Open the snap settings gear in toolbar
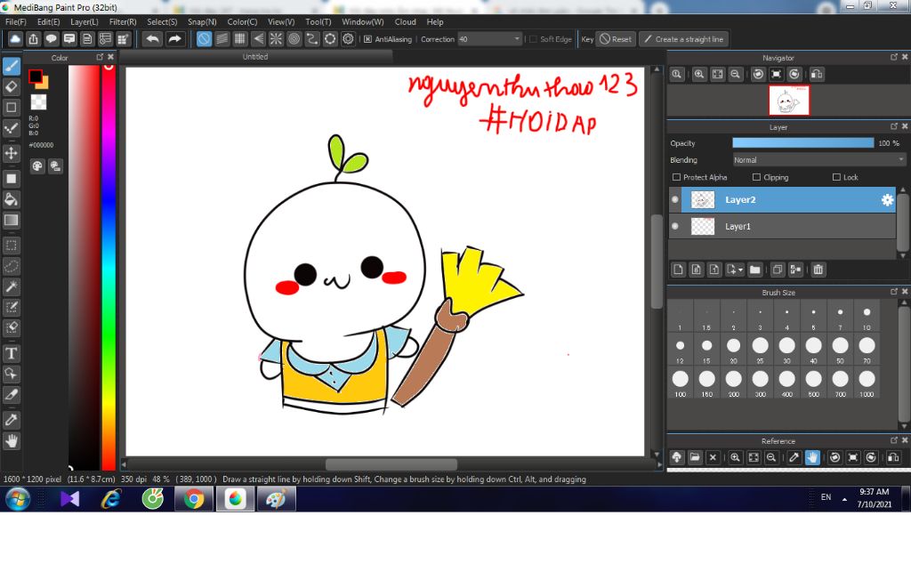Screen dimensions: 911x588 [348, 39]
